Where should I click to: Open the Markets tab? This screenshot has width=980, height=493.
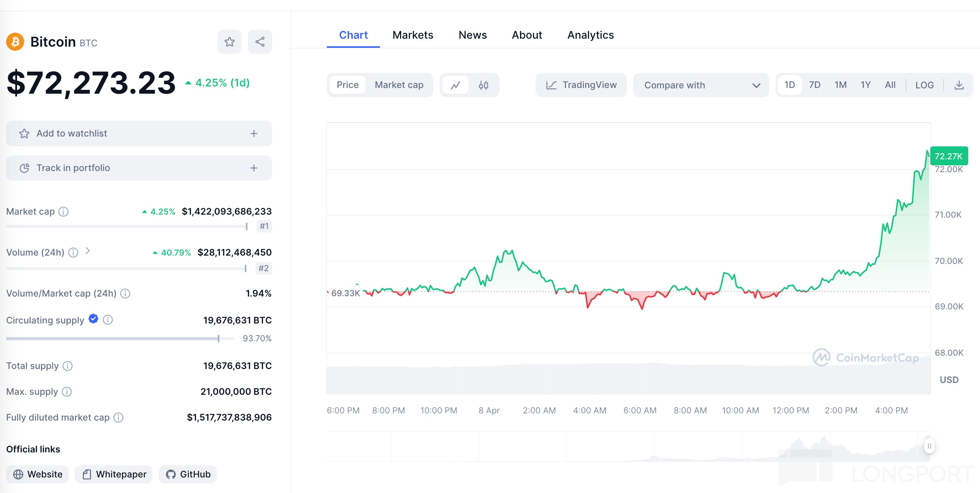click(x=413, y=35)
